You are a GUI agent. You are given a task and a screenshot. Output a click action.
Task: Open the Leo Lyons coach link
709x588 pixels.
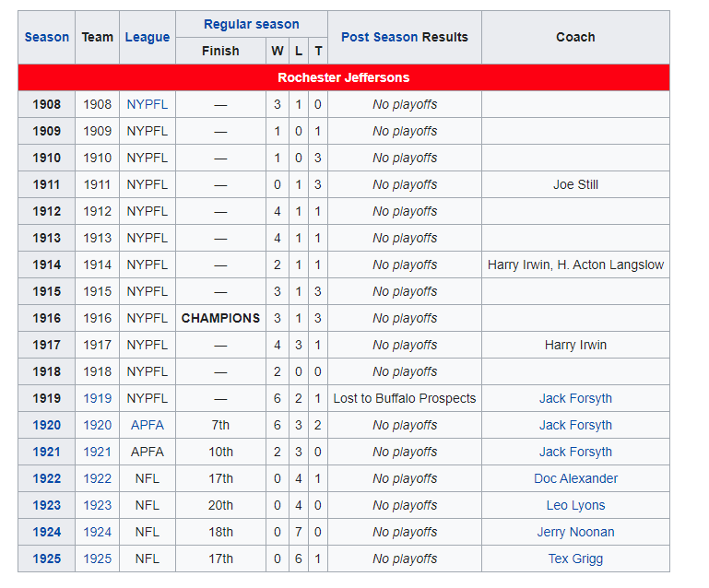(575, 505)
